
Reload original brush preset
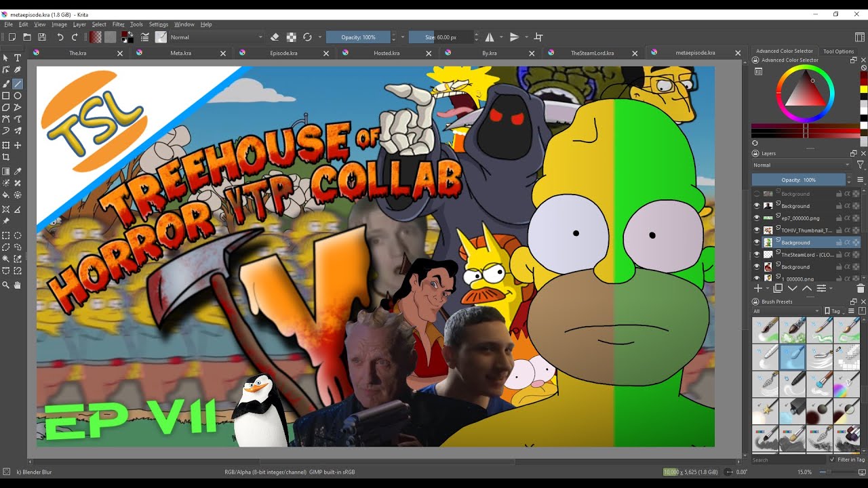307,37
